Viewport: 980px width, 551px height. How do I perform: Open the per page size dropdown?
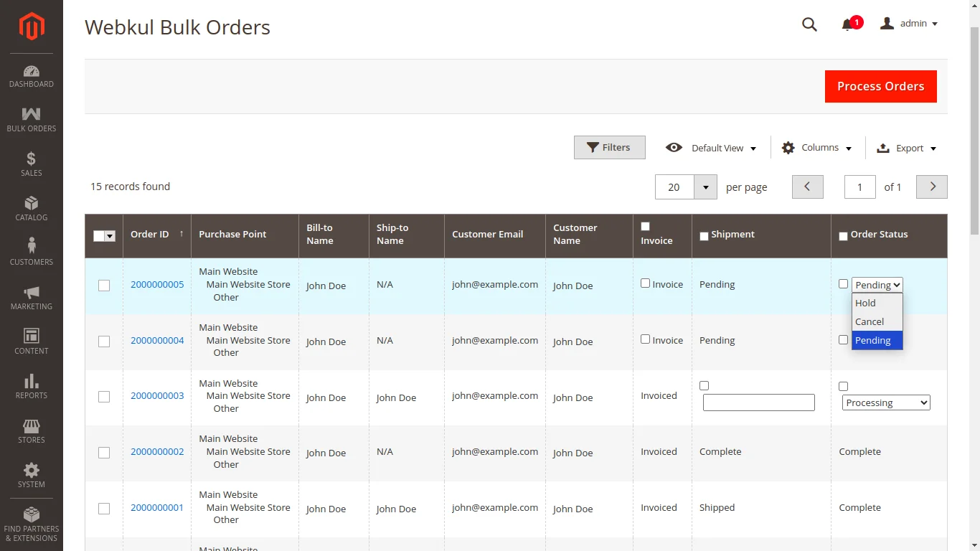tap(705, 187)
